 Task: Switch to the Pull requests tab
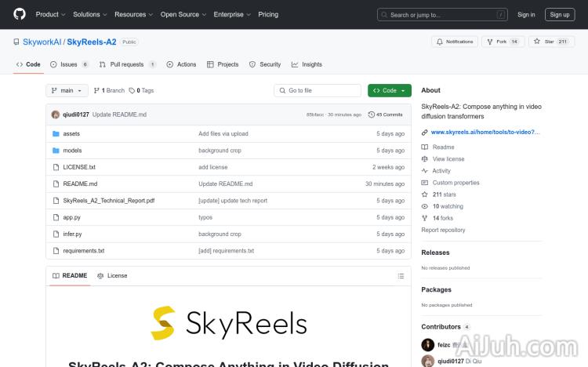tap(127, 64)
